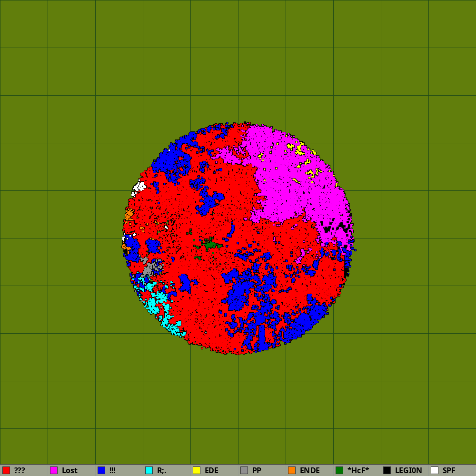Select the 'R;.' legend label
Screen dimensions: 476x476
pyautogui.click(x=161, y=471)
